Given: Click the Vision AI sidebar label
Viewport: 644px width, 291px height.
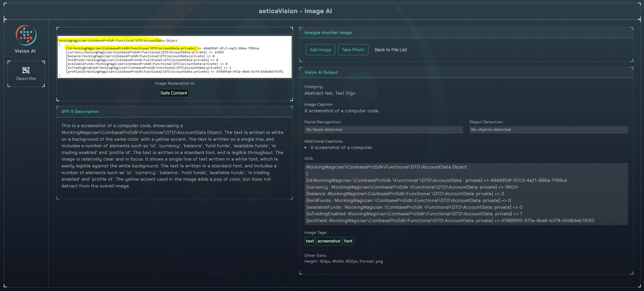Looking at the screenshot, I should 25,51.
